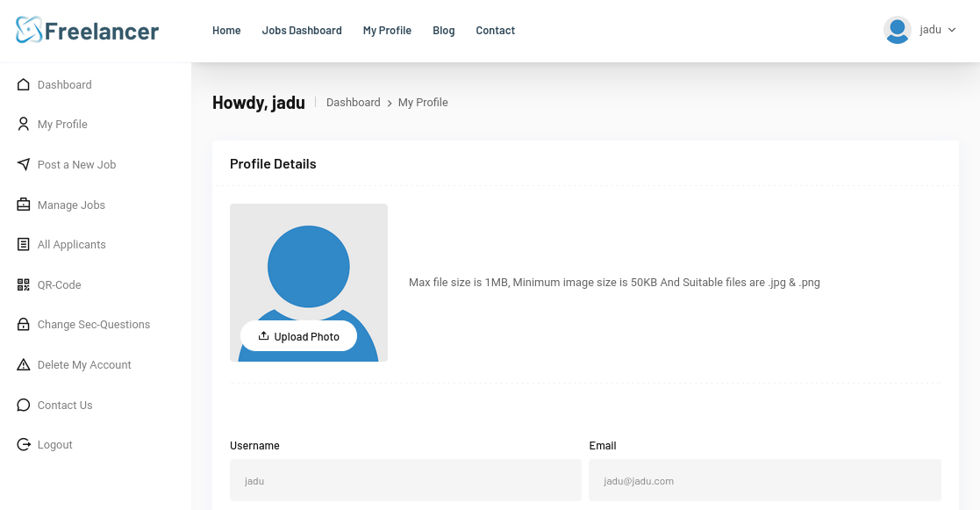The image size is (980, 510).
Task: Click the large profile picture placeholder
Action: point(309,283)
